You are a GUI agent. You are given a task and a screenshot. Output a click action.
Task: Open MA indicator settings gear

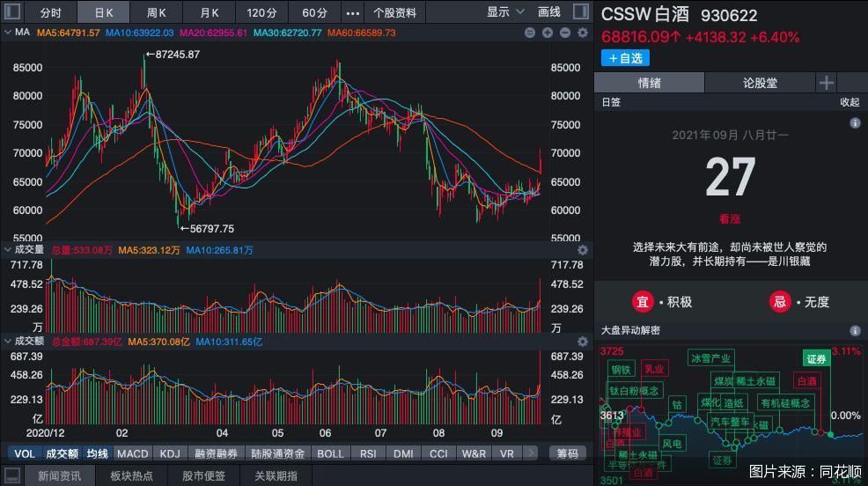(583, 33)
